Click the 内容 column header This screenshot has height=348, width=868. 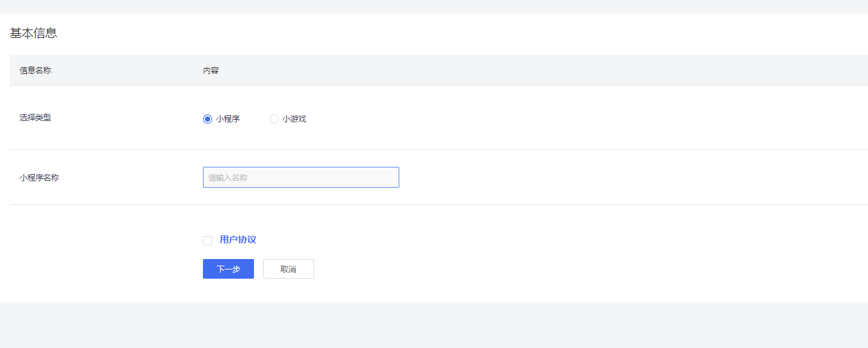(x=211, y=71)
